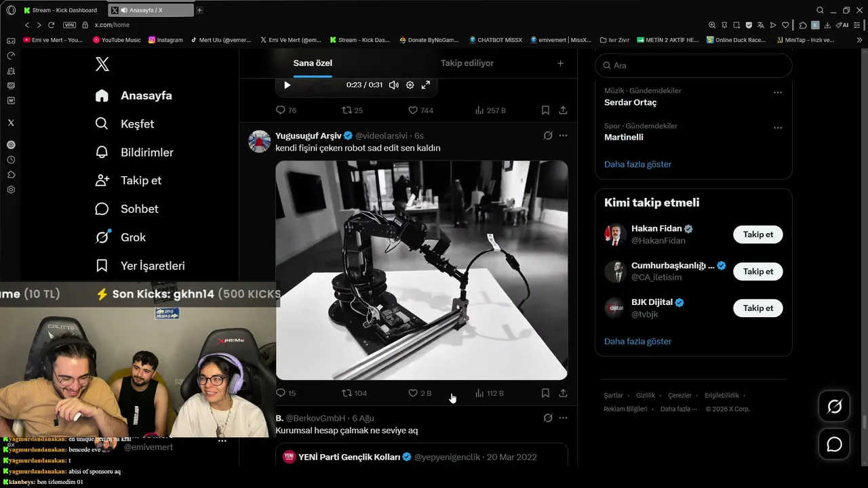868x488 pixels.
Task: Mute the video in the player
Action: (393, 85)
